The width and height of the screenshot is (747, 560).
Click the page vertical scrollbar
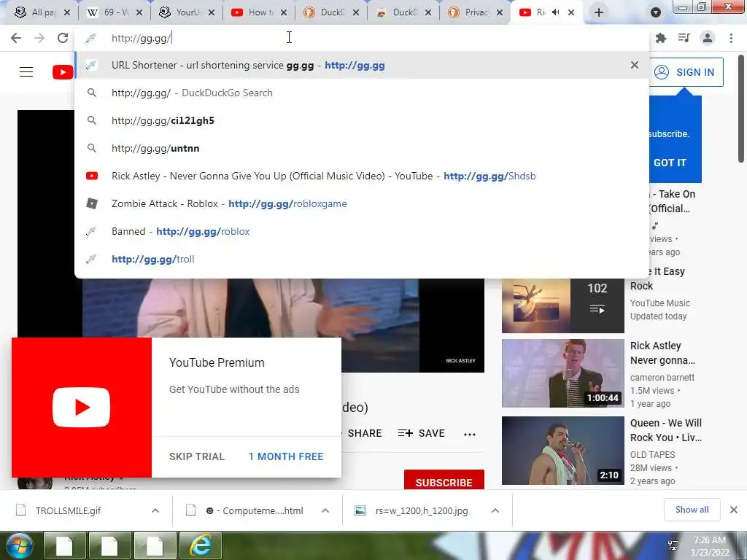[x=741, y=109]
